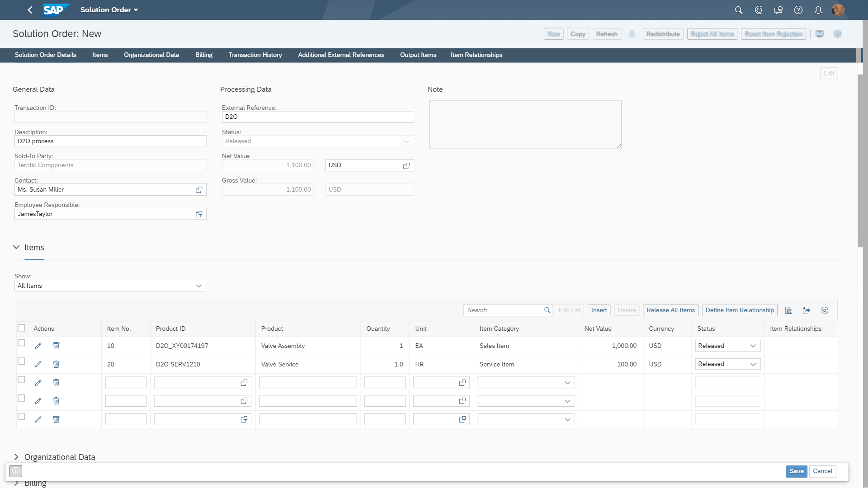Open value help for Employee Responsible field

pyautogui.click(x=199, y=214)
